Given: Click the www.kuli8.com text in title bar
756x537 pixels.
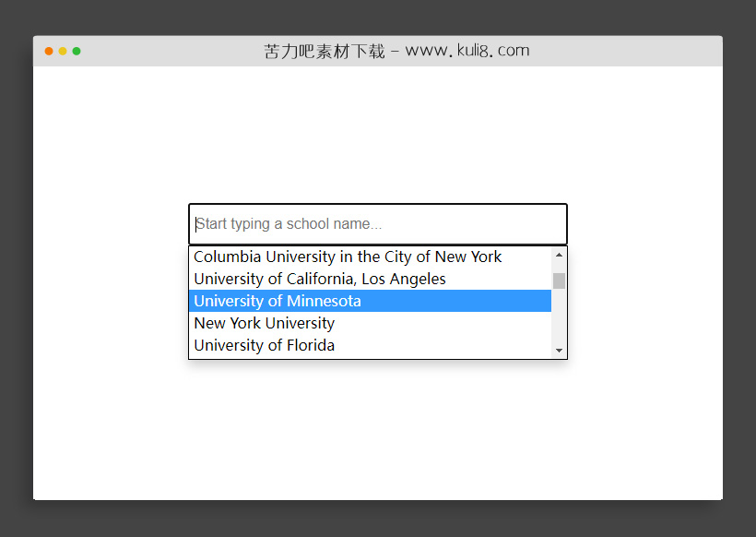Looking at the screenshot, I should 467,52.
